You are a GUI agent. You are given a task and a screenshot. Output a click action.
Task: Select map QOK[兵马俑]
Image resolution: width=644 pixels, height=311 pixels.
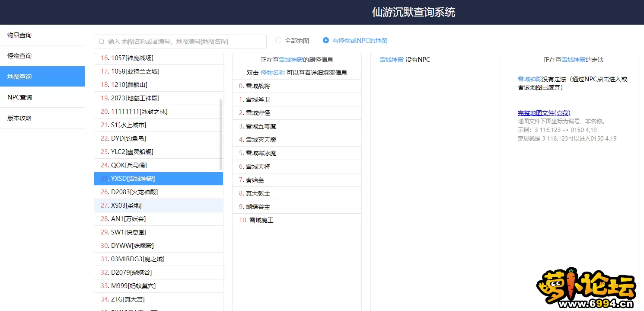point(159,165)
